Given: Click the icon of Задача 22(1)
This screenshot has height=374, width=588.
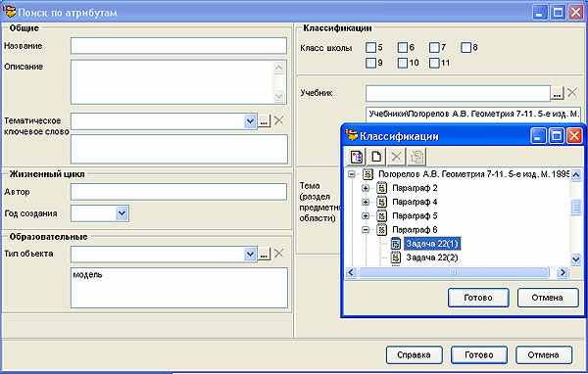Looking at the screenshot, I should click(396, 244).
